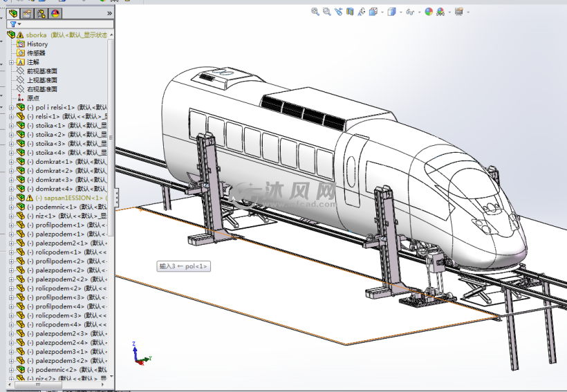Expand the domkrat<3> component node

tap(12, 179)
